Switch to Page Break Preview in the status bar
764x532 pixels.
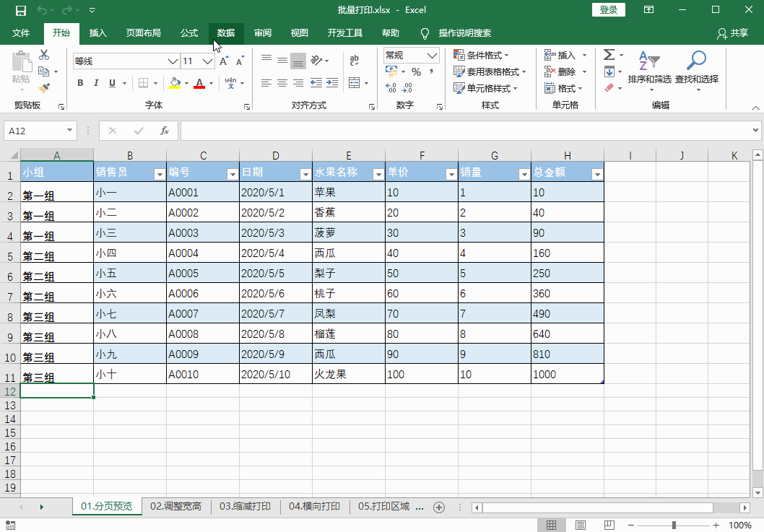(x=609, y=525)
